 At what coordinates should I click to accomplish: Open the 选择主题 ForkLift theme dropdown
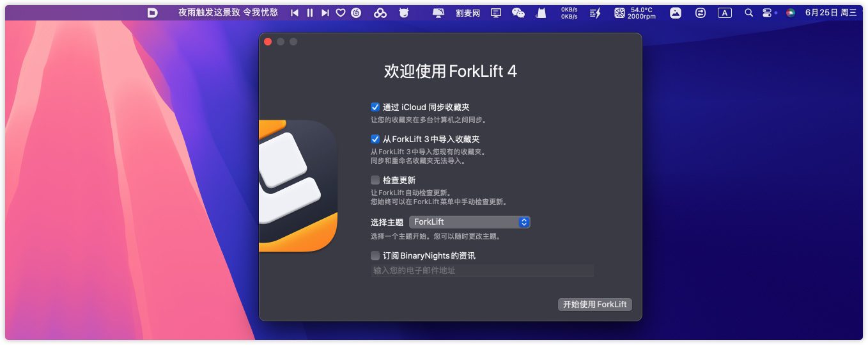[x=470, y=222]
